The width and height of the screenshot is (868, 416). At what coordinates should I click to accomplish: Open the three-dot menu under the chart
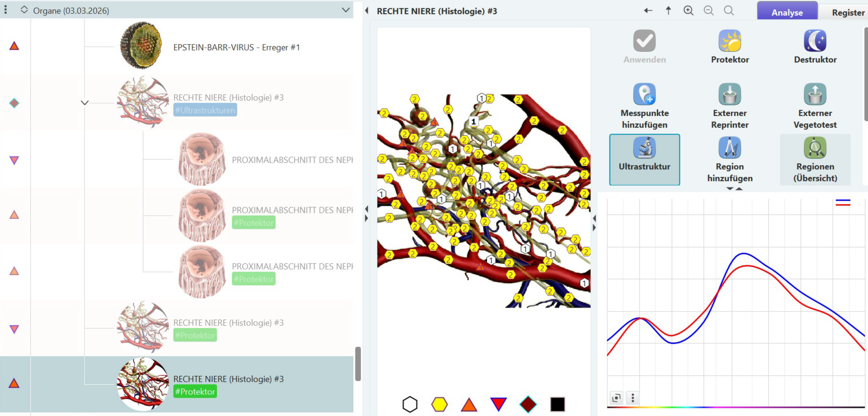[633, 397]
